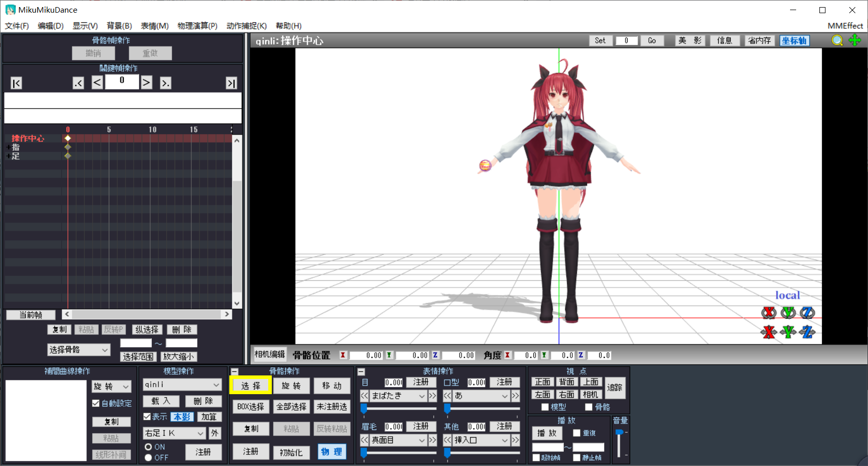The image size is (868, 466).
Task: Open the あ mouth morph dropdown
Action: [x=481, y=396]
